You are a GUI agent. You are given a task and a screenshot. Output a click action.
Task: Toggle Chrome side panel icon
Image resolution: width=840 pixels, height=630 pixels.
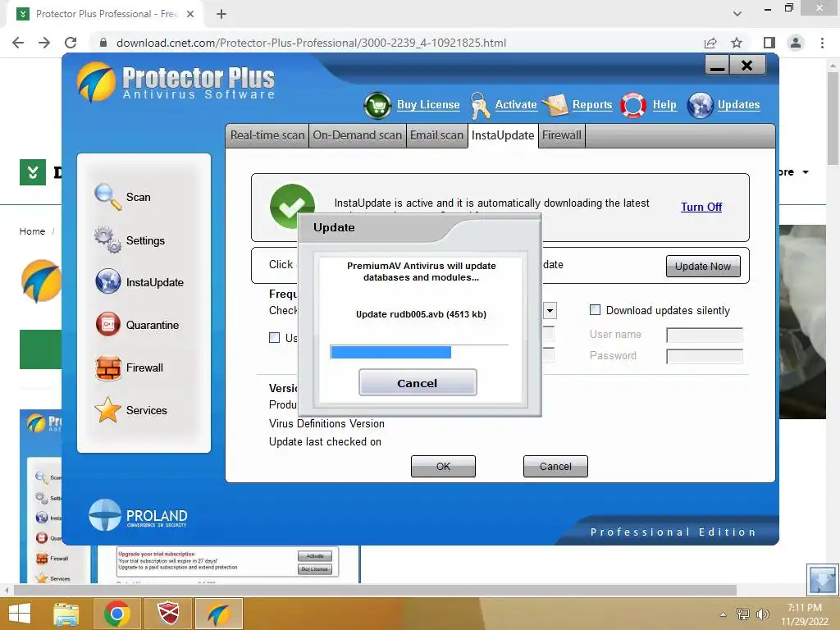769,43
